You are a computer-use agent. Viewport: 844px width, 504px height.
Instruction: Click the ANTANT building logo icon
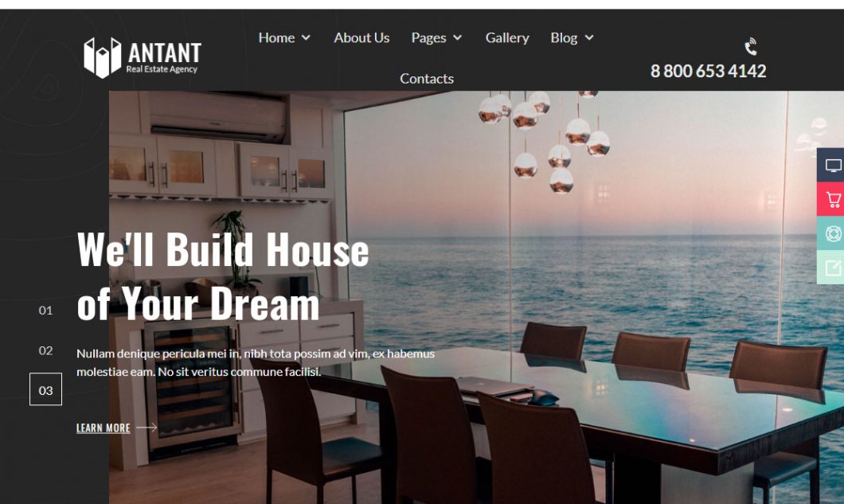[102, 57]
